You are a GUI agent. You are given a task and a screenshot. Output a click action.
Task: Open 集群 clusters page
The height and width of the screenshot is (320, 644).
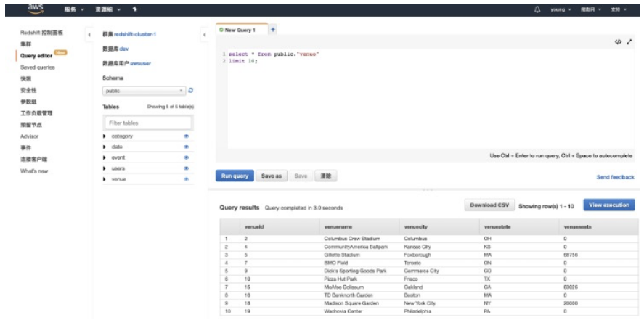(26, 44)
